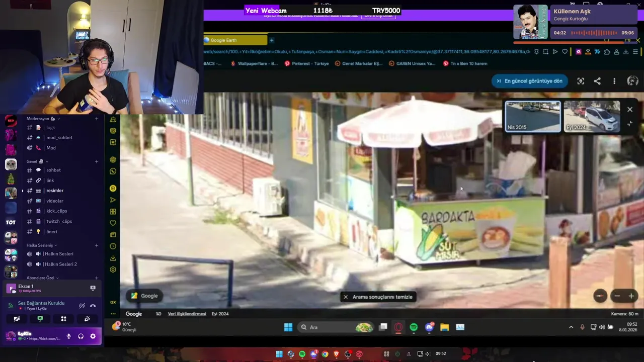Click the snapshot capture icon in address bar
This screenshot has width=644, height=362.
pos(545,52)
